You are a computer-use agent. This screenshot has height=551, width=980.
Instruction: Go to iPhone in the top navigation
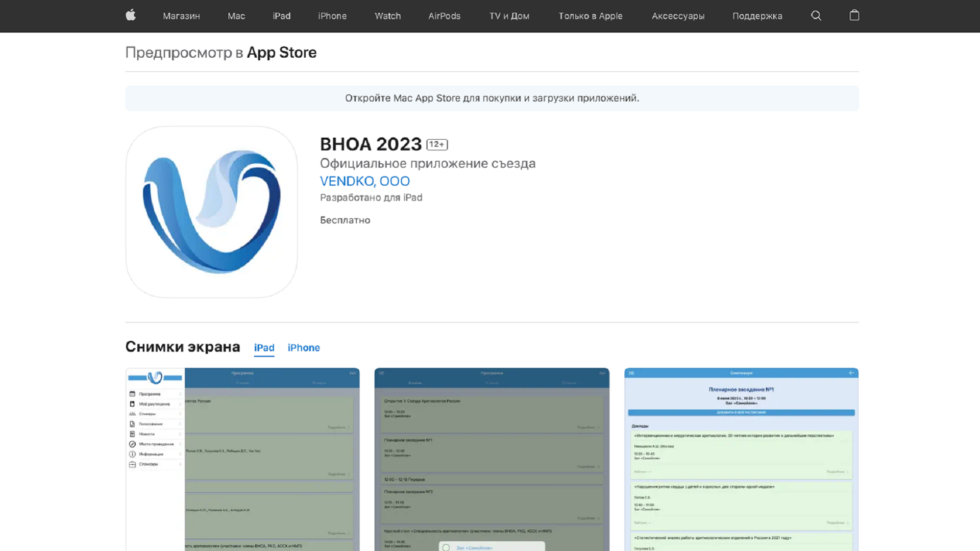pos(332,16)
